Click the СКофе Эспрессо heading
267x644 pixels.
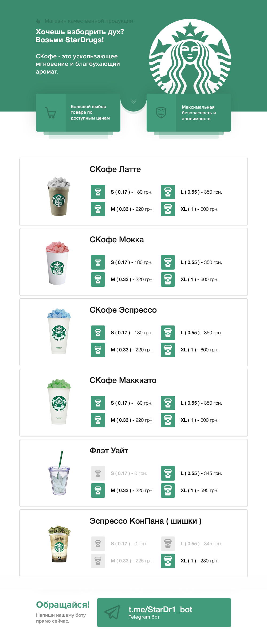pyautogui.click(x=123, y=310)
